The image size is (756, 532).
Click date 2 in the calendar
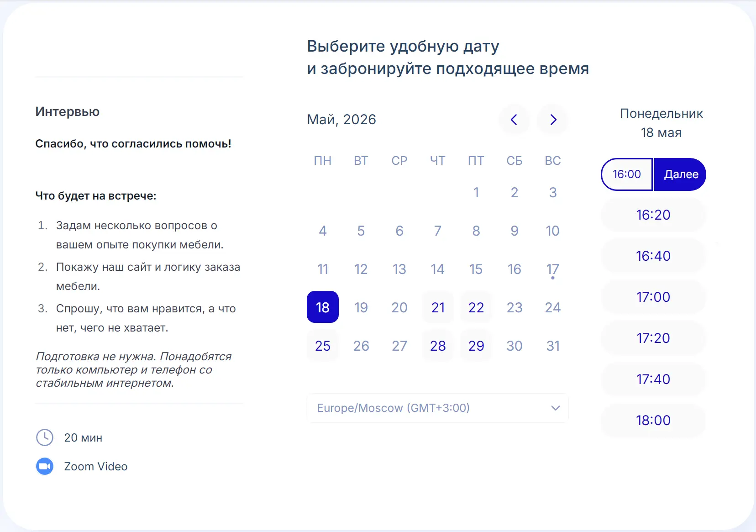pos(514,192)
